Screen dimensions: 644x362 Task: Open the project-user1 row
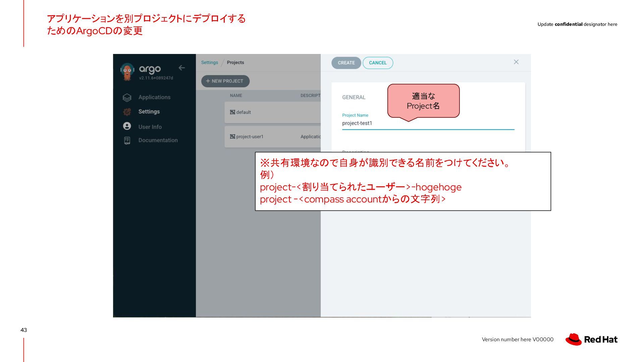coord(273,137)
